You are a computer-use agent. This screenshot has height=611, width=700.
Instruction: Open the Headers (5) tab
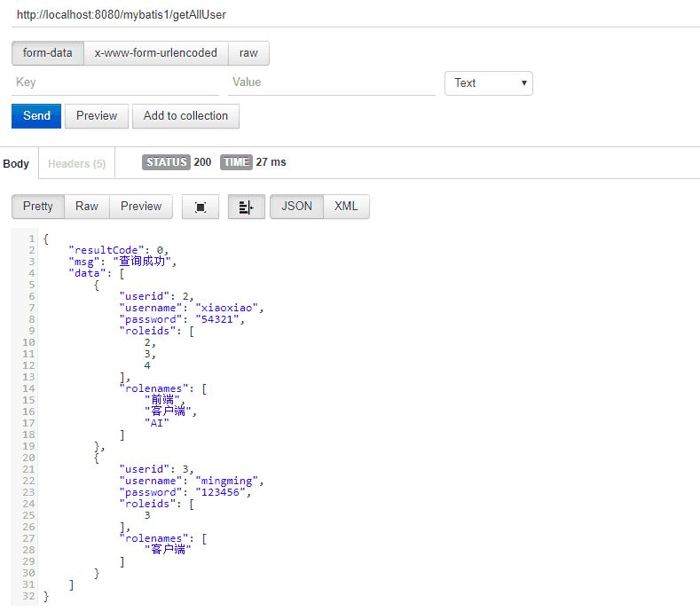[77, 164]
